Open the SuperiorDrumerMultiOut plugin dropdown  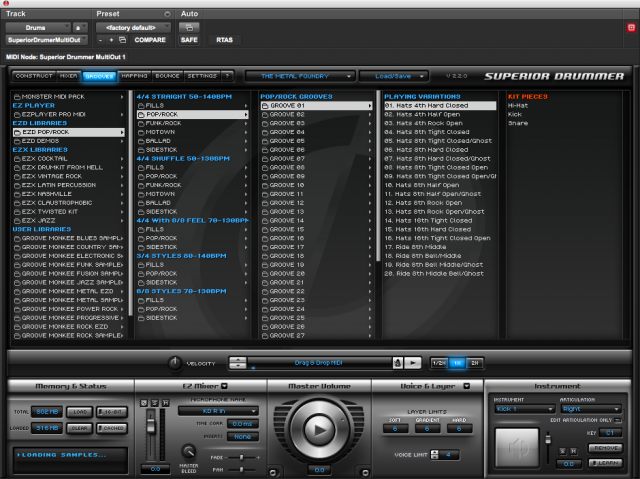(46, 40)
